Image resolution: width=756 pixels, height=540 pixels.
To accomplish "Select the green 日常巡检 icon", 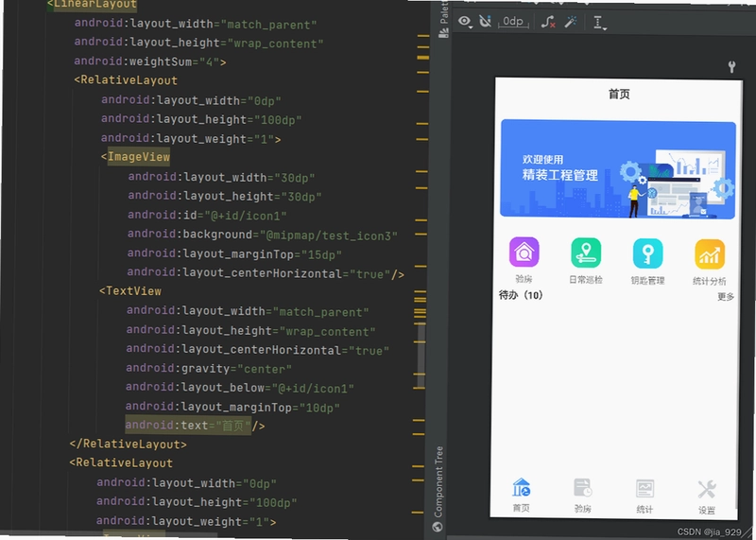I will 586,253.
